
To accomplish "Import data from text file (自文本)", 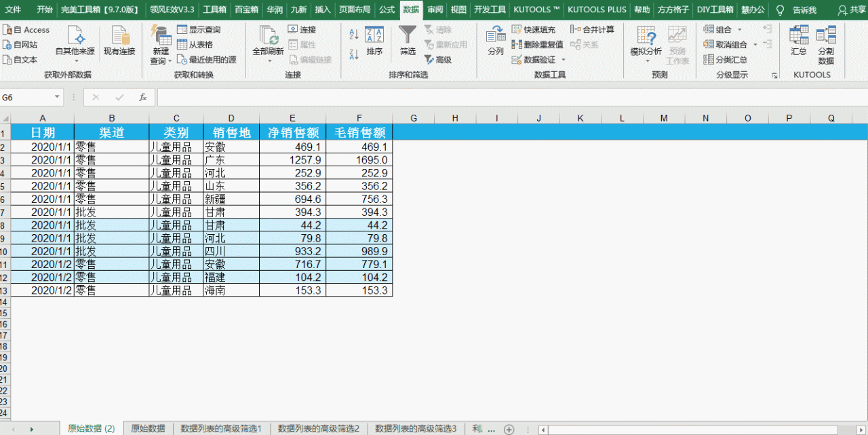I will point(20,60).
